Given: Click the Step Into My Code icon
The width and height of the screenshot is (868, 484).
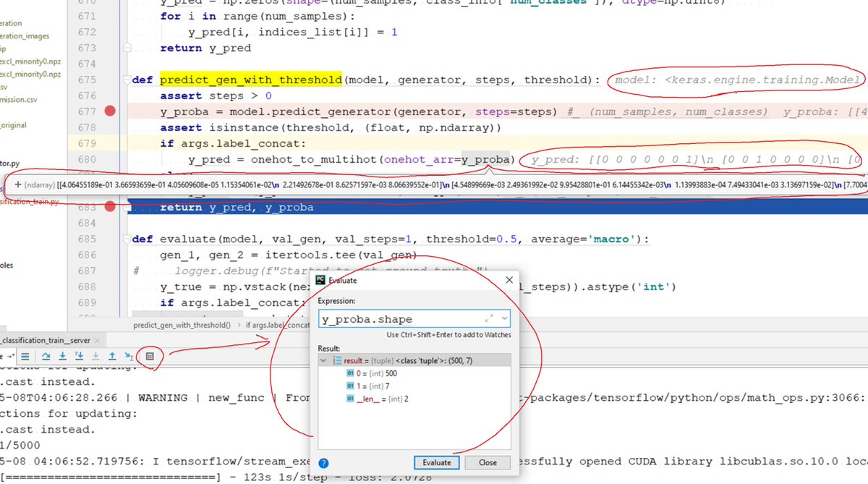Looking at the screenshot, I should coord(80,357).
